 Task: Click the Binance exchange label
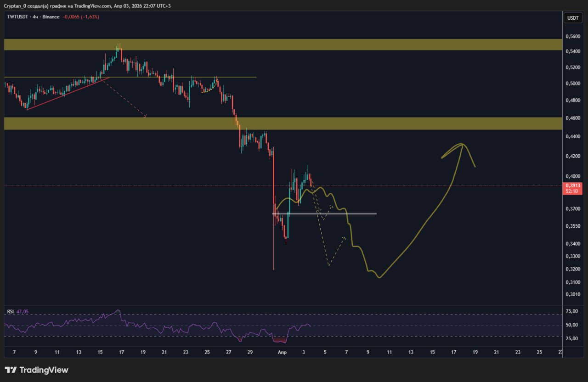point(51,17)
